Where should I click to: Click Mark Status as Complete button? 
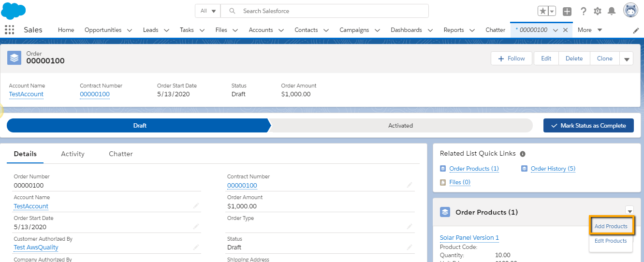[588, 125]
